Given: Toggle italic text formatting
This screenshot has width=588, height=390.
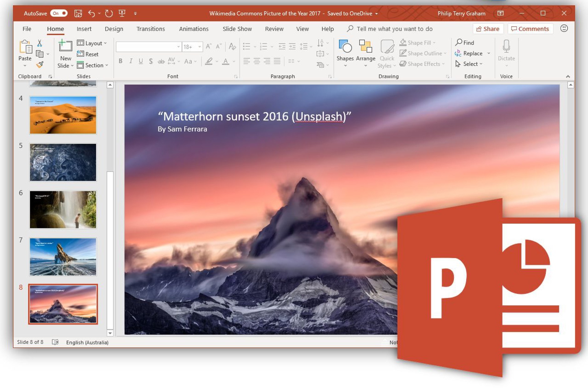Looking at the screenshot, I should click(131, 61).
